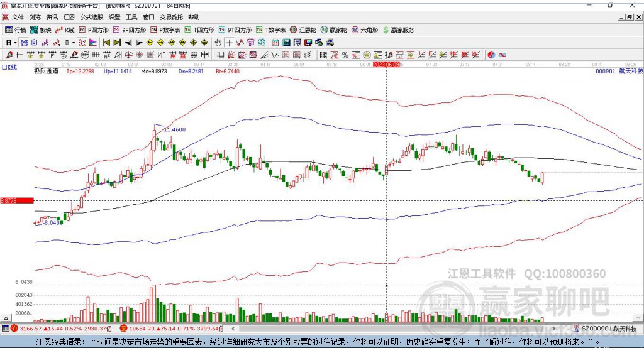The image size is (644, 348).
Task: Click the up triangle at bottom left
Action: pyautogui.click(x=6, y=318)
